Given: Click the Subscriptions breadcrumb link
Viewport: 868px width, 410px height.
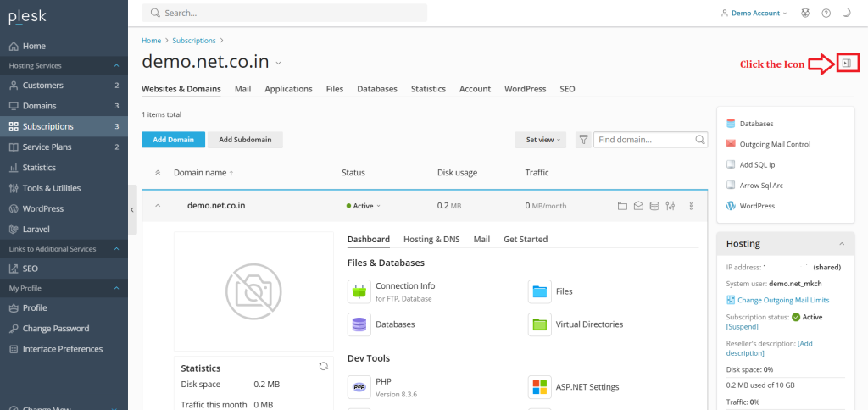Looking at the screenshot, I should (194, 41).
